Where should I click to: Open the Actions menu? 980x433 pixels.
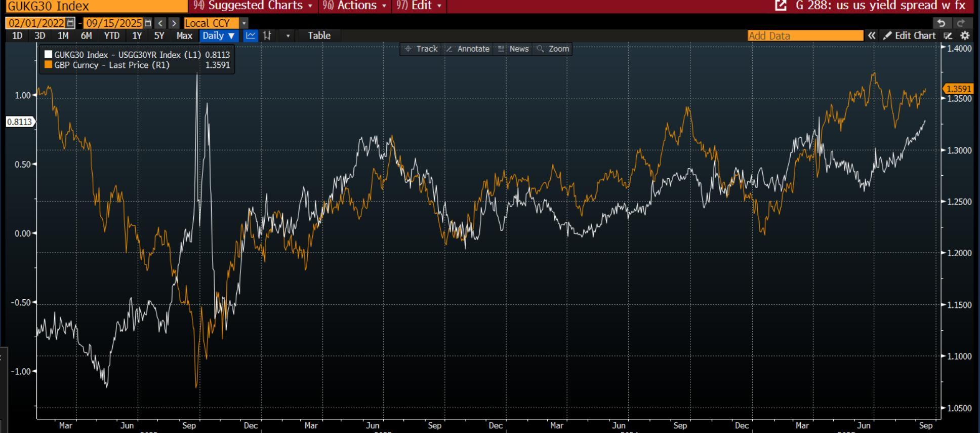(355, 6)
